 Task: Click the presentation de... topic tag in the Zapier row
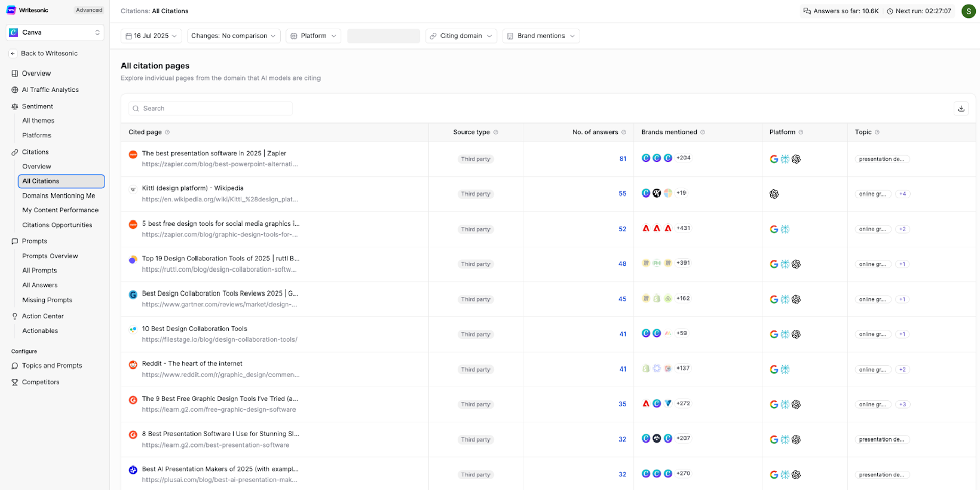882,159
